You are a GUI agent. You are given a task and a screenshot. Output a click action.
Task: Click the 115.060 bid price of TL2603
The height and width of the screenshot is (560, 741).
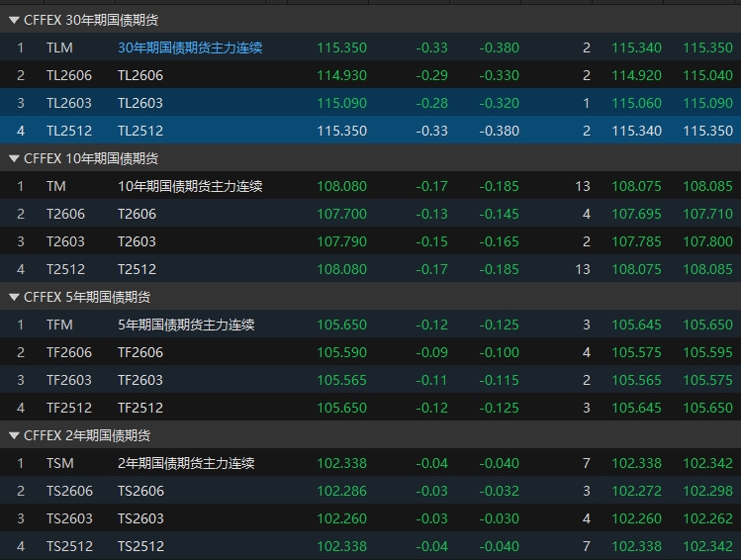(636, 103)
